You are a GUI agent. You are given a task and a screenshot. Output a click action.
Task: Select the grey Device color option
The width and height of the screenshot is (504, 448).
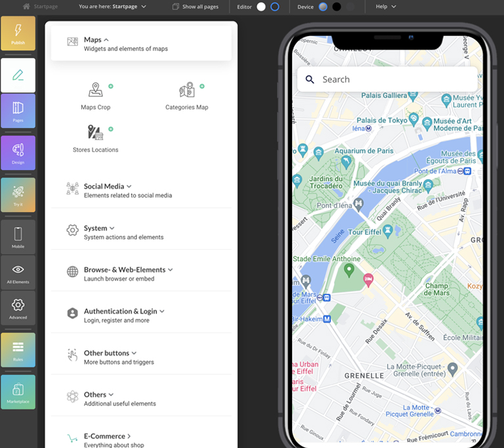click(323, 7)
